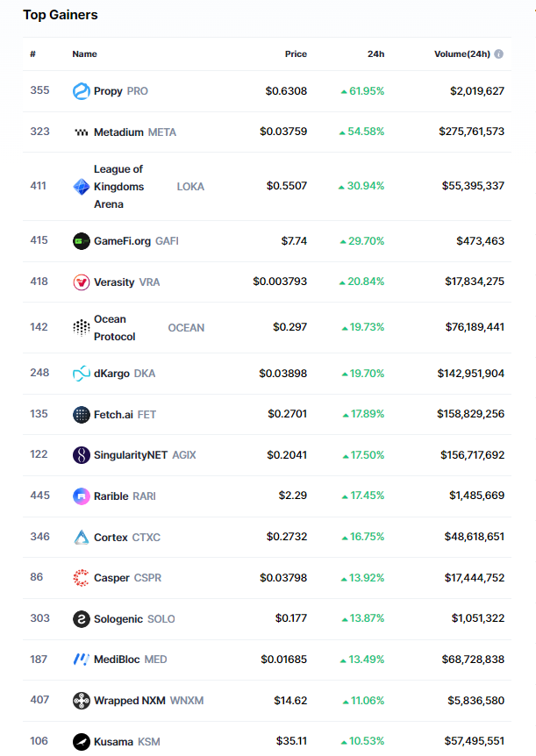The height and width of the screenshot is (756, 536).
Task: Click the Kusama logo icon
Action: coord(81,742)
